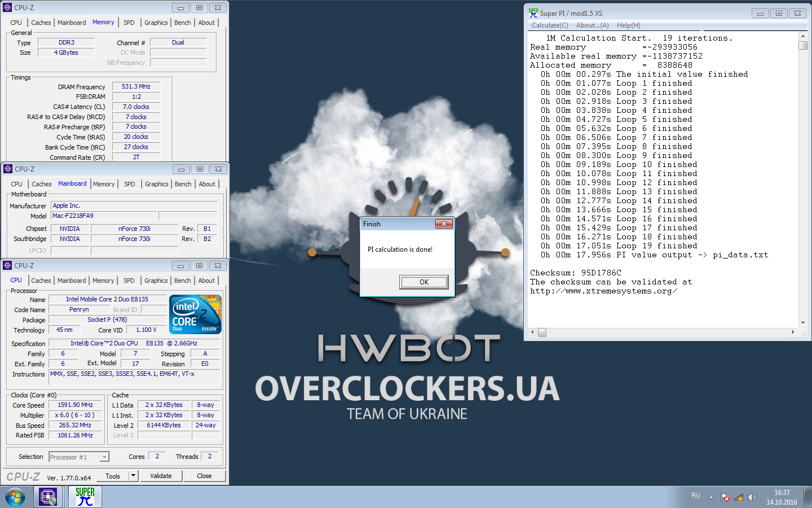Click the Validate button
Screen dimensions: 812x508
click(161, 476)
